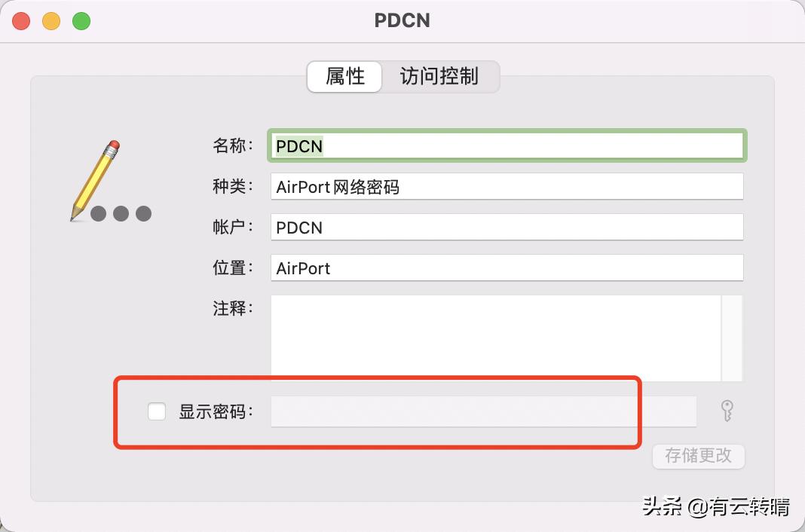Image resolution: width=805 pixels, height=532 pixels.
Task: Select the 属性 tab
Action: click(344, 77)
